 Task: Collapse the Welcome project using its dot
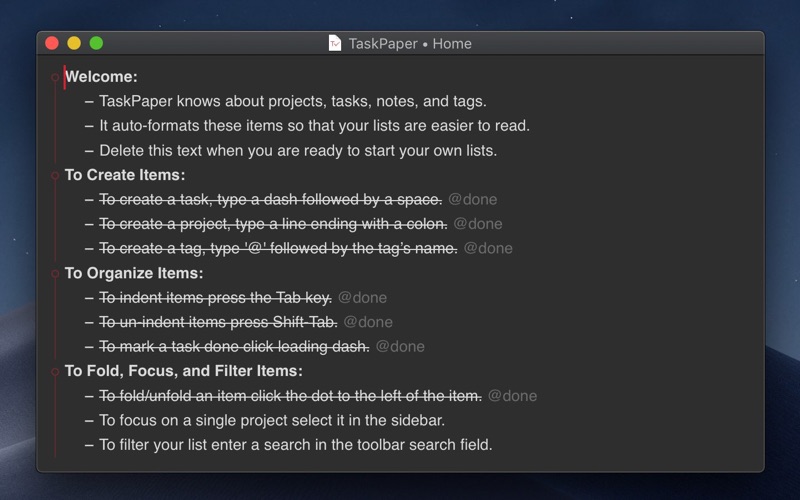coord(56,77)
